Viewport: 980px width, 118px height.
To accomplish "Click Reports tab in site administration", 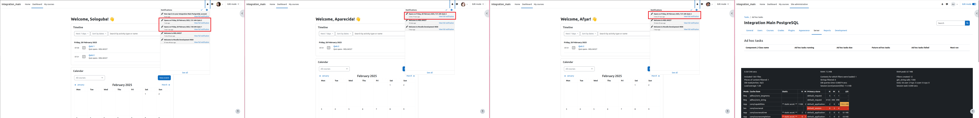I will (827, 30).
